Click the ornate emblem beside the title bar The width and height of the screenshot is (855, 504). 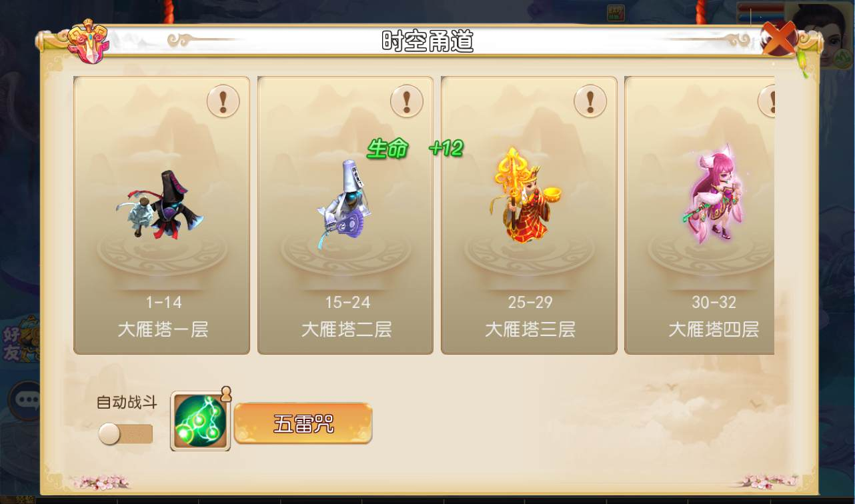click(88, 41)
